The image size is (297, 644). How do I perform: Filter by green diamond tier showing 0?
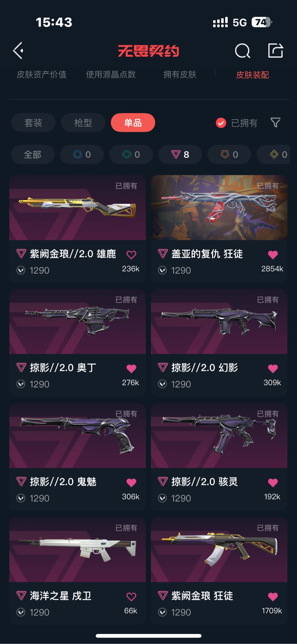(x=131, y=155)
